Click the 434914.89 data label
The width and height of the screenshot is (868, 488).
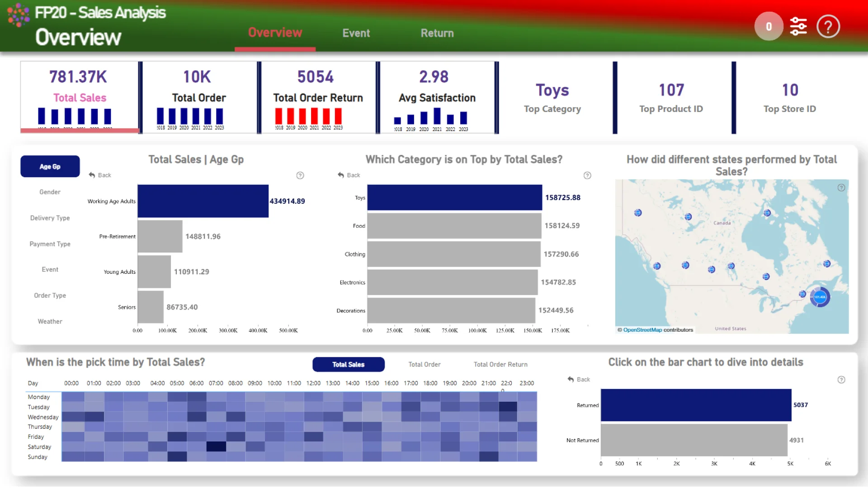288,201
